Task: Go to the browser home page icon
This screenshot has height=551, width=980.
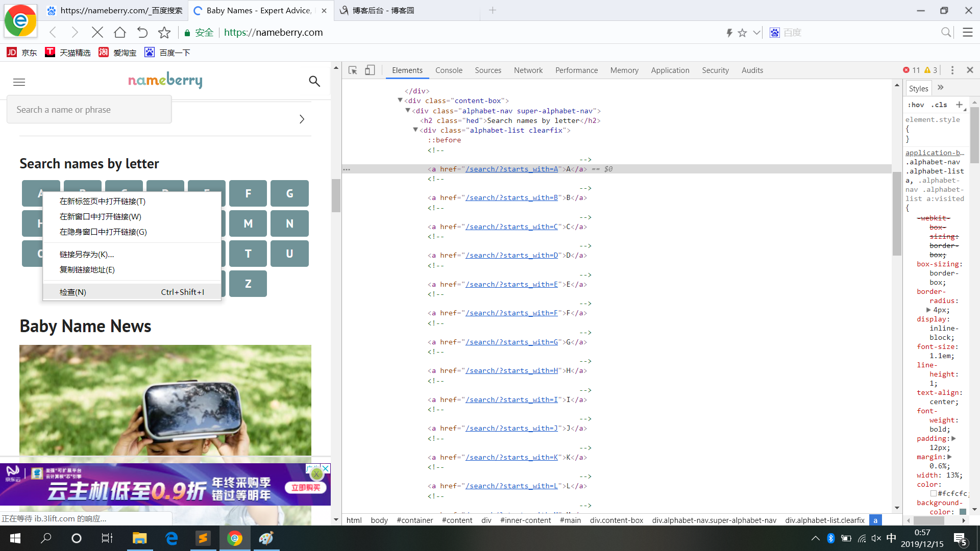Action: pyautogui.click(x=120, y=33)
